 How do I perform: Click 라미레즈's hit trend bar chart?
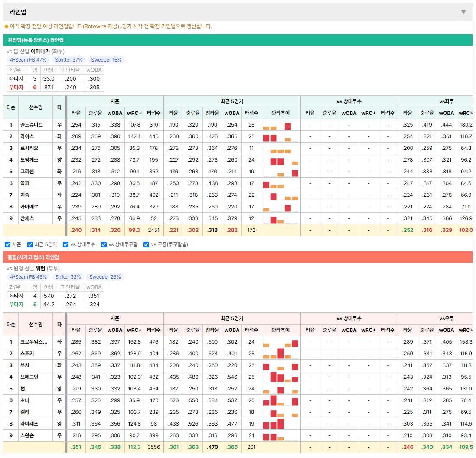(280, 424)
